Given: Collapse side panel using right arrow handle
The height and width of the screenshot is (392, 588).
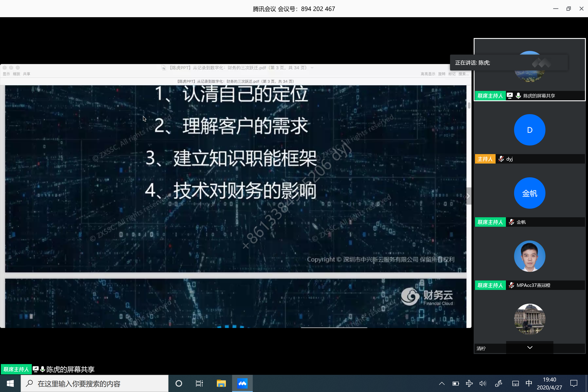Looking at the screenshot, I should pyautogui.click(x=468, y=196).
